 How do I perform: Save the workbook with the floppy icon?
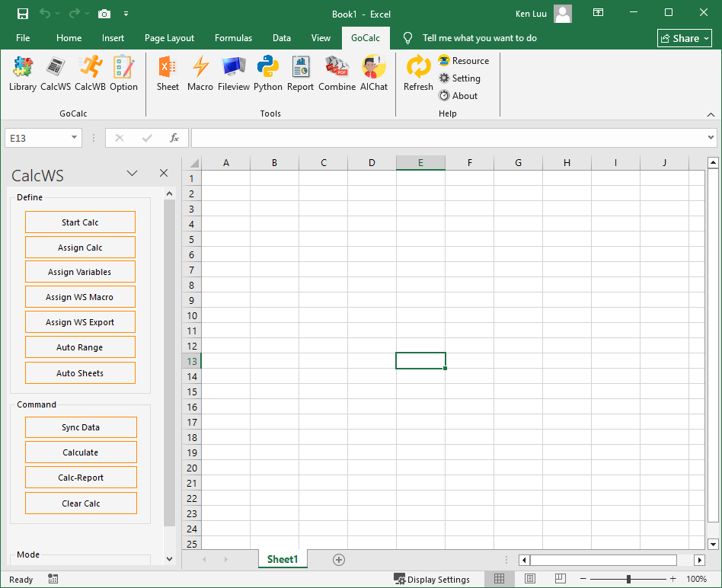click(x=23, y=14)
